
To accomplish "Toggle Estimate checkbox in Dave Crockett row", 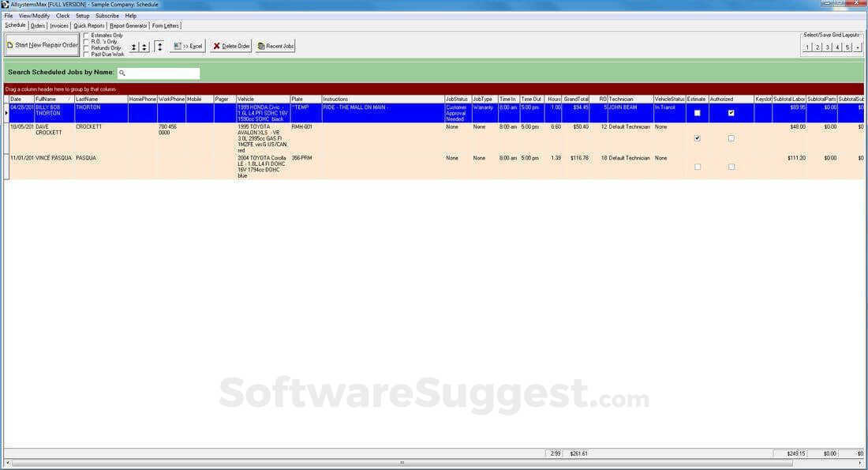I will 698,138.
